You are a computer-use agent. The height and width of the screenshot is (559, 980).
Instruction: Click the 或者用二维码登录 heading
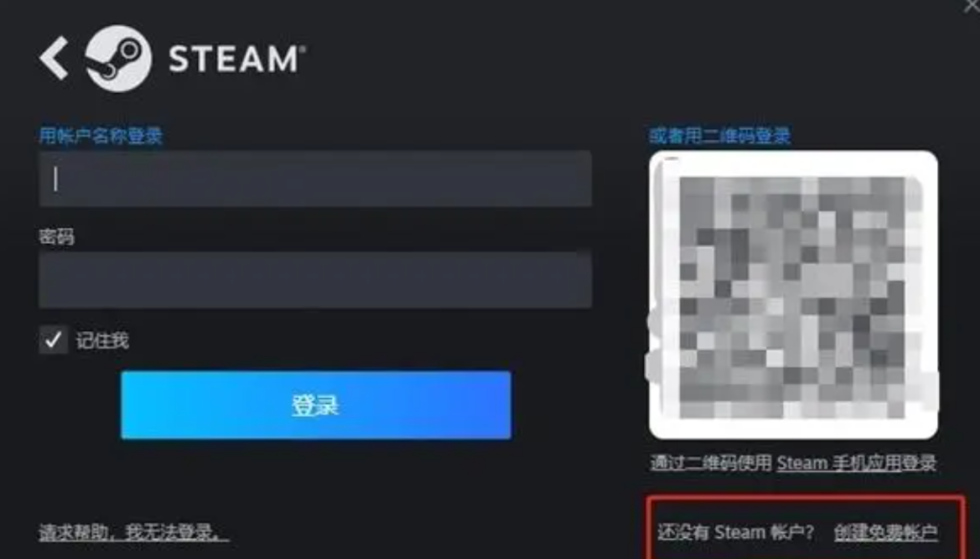(x=720, y=135)
